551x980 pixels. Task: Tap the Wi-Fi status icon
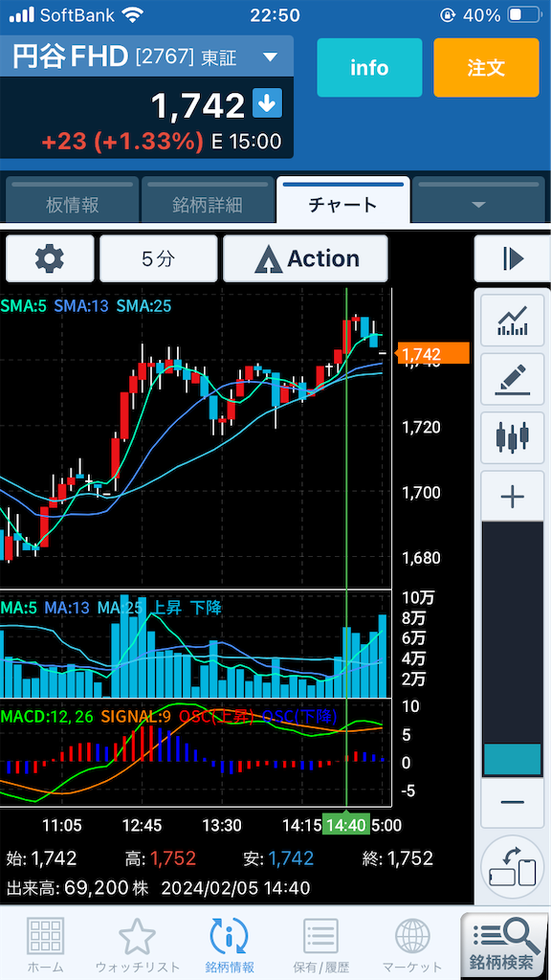click(132, 14)
